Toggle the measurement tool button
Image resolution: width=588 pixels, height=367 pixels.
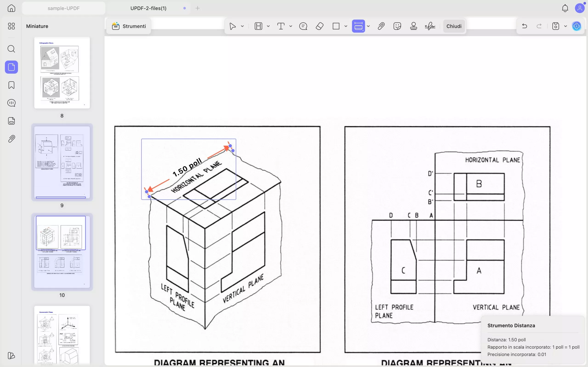pyautogui.click(x=358, y=26)
